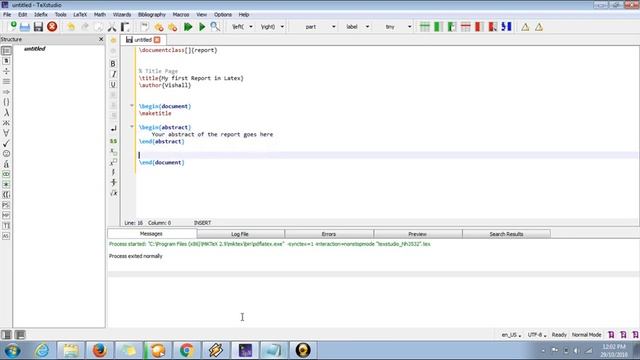
Task: Open the File menu
Action: pyautogui.click(x=7, y=14)
